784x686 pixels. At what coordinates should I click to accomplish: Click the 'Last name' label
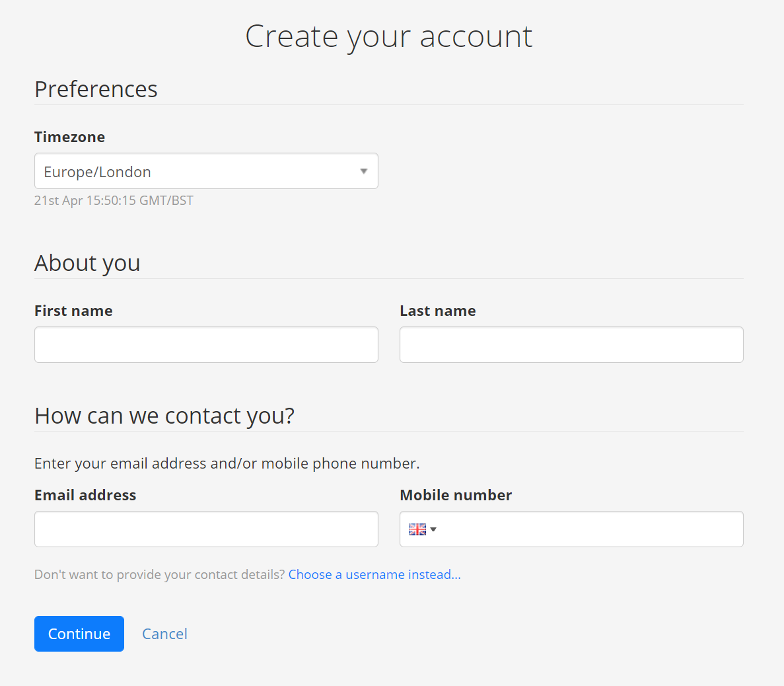(x=437, y=311)
